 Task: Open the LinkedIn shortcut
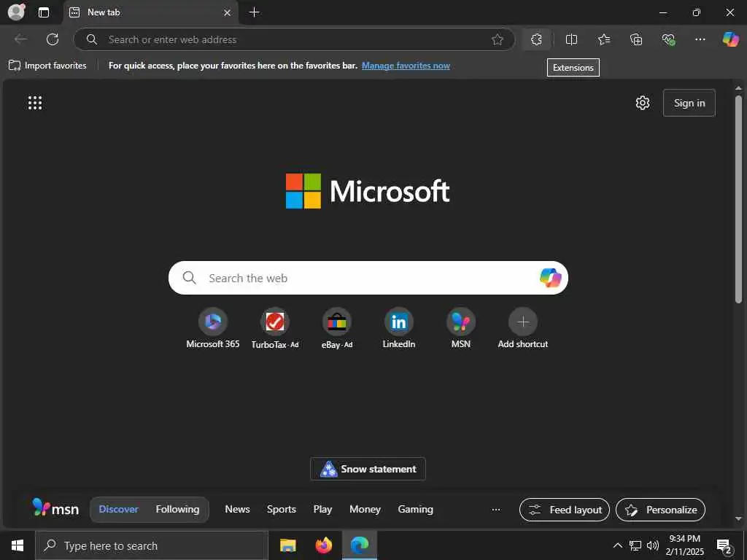[x=399, y=329]
